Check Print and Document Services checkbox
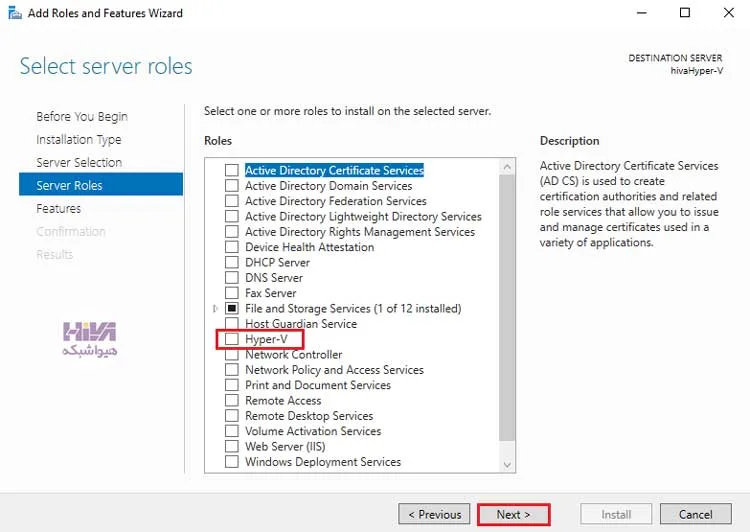The height and width of the screenshot is (532, 750). 232,385
